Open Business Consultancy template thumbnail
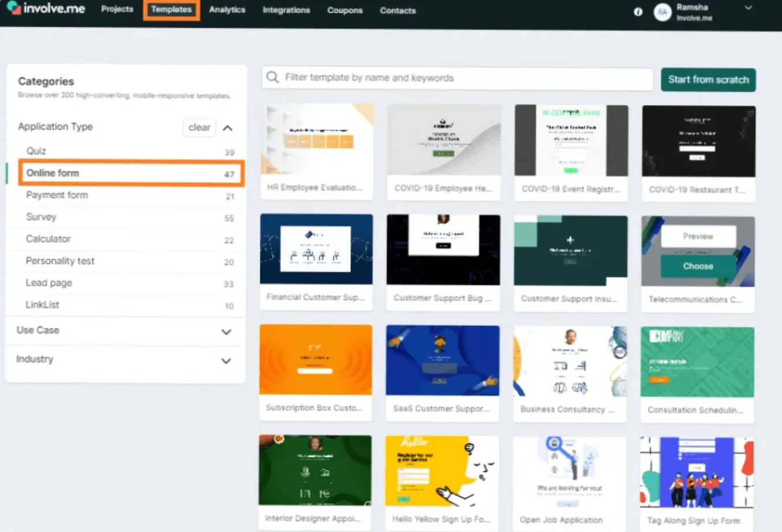782x532 pixels. (x=570, y=361)
